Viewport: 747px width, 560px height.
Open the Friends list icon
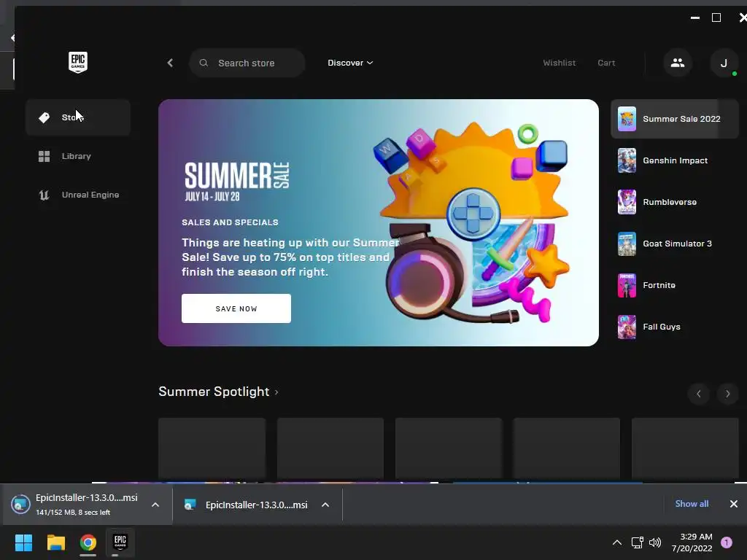[x=678, y=63]
